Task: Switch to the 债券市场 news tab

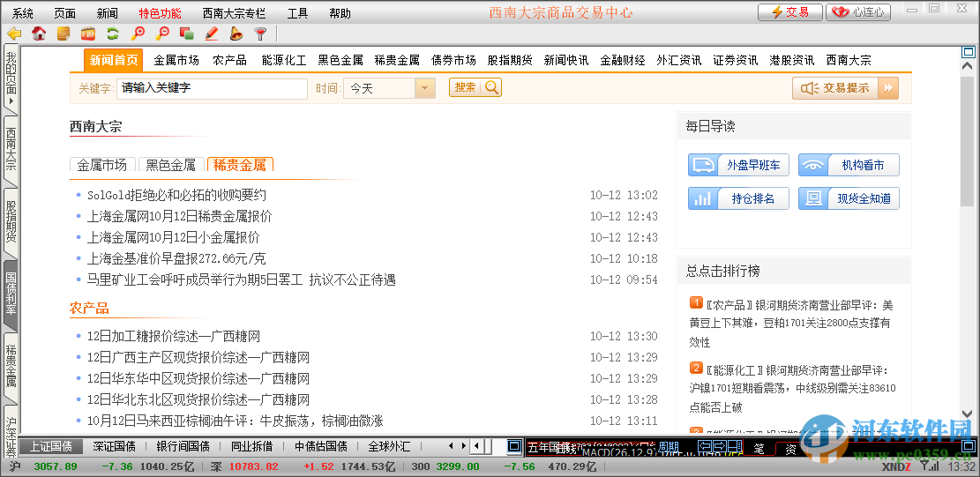Action: pos(453,61)
